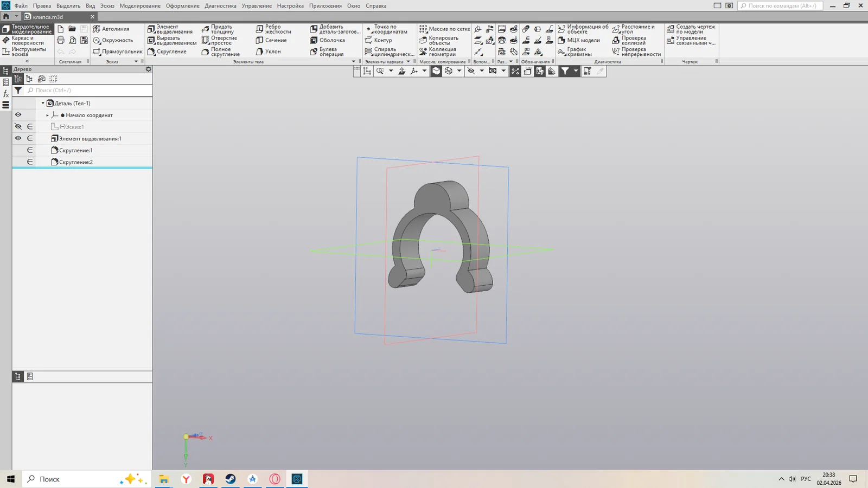Click the Массив по сетке tool

coord(445,29)
